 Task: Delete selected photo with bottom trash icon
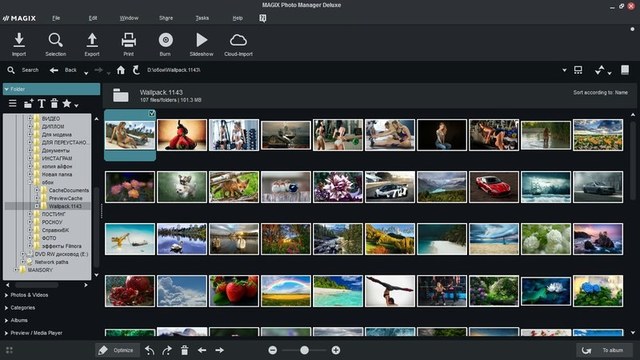click(184, 350)
